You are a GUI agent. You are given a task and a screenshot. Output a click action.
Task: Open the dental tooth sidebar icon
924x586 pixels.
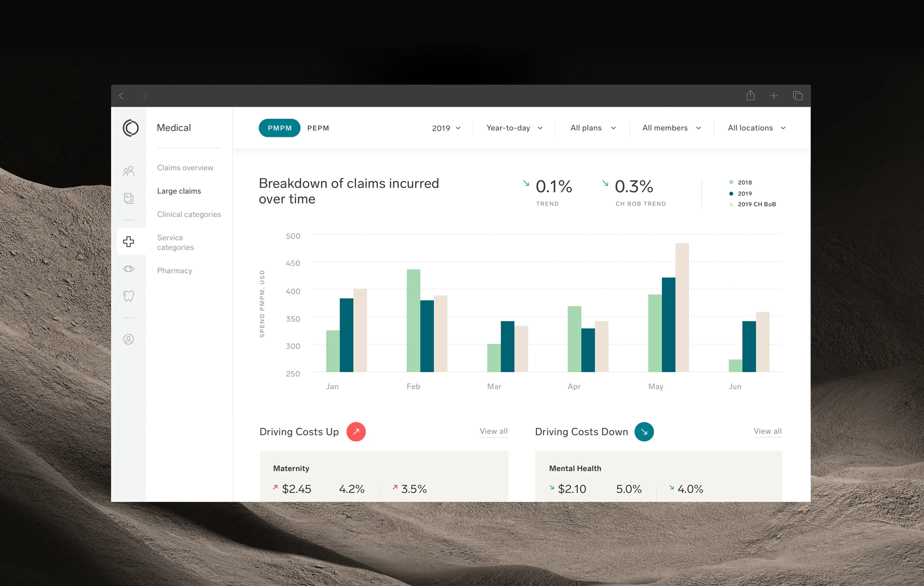128,296
